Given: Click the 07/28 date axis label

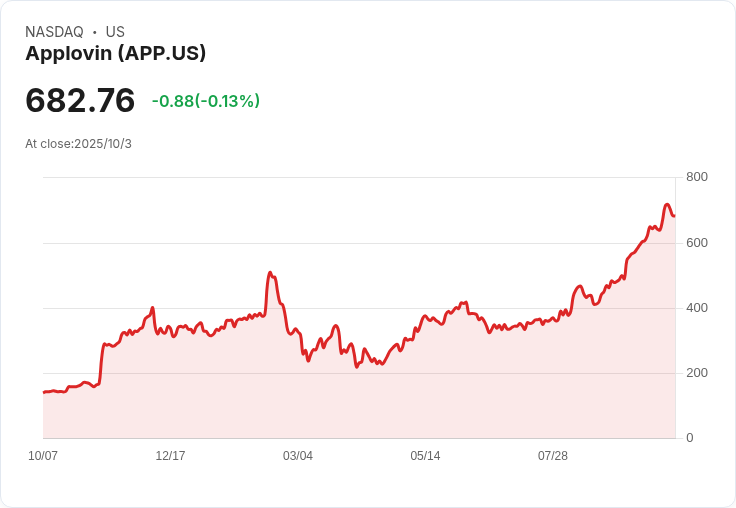Looking at the screenshot, I should click(552, 456).
